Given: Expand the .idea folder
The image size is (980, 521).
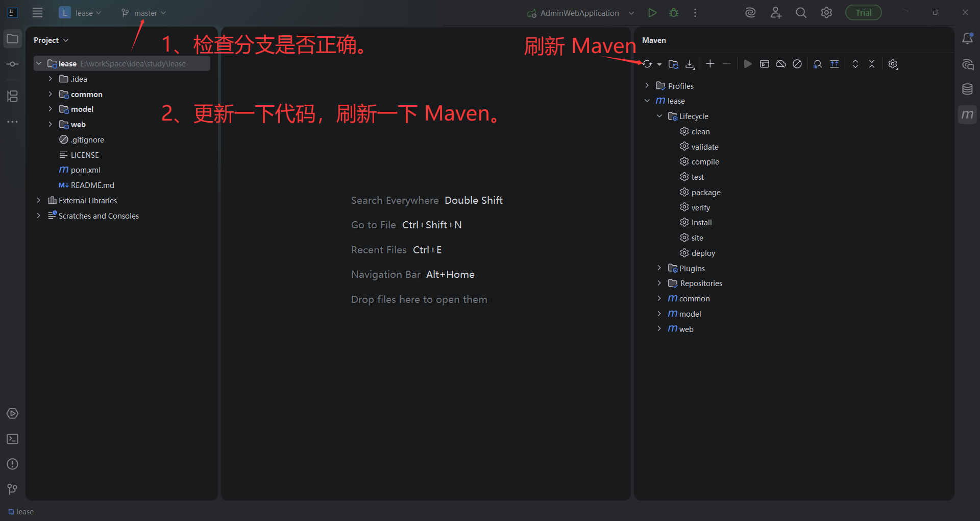Looking at the screenshot, I should click(50, 79).
